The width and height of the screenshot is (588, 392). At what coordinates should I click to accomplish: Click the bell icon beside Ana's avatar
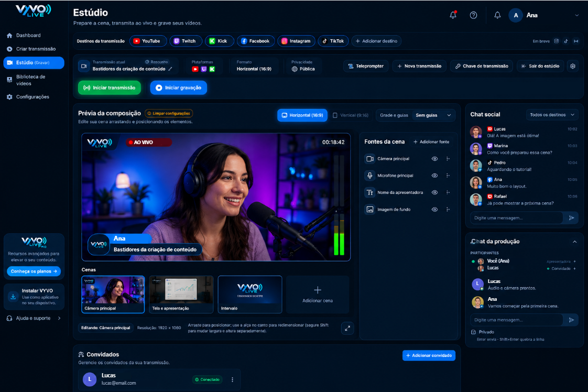click(x=497, y=15)
